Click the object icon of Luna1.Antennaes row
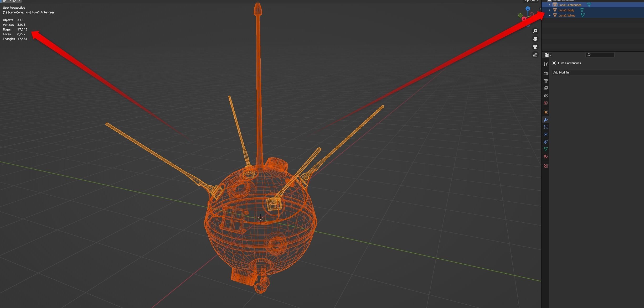This screenshot has width=644, height=308. [x=555, y=5]
